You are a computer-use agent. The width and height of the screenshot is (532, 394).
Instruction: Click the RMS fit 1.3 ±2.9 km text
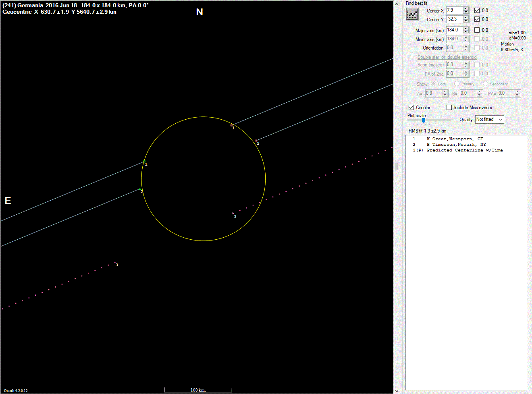tap(427, 131)
